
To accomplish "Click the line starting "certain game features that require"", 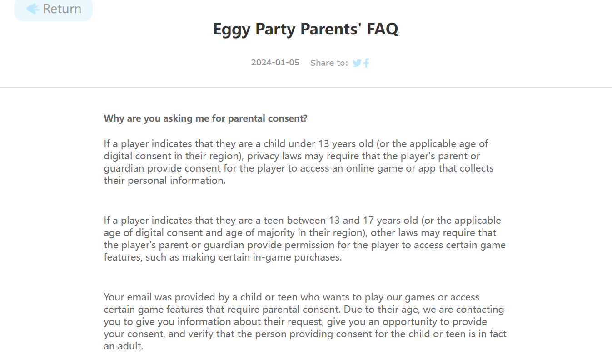I will (x=304, y=310).
